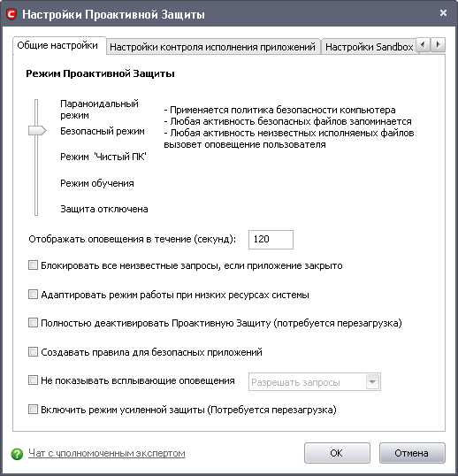Click the OK button
458x476 pixels.
pos(337,453)
